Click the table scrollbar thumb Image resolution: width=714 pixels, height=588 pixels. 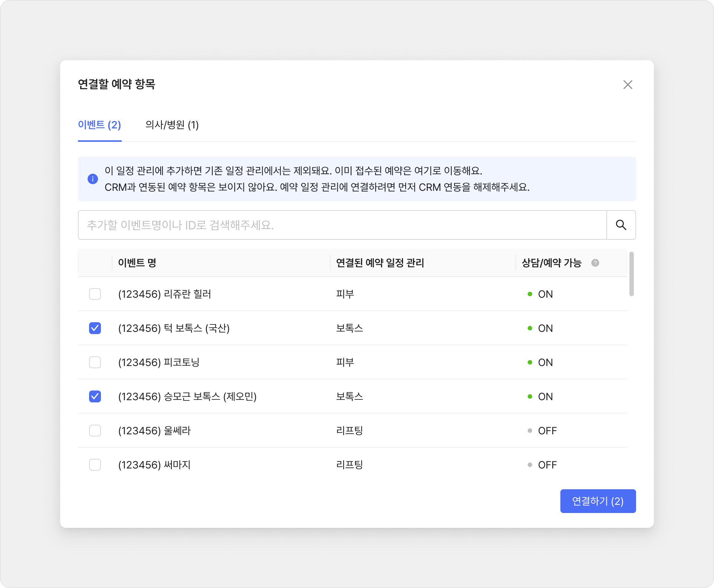pyautogui.click(x=631, y=274)
